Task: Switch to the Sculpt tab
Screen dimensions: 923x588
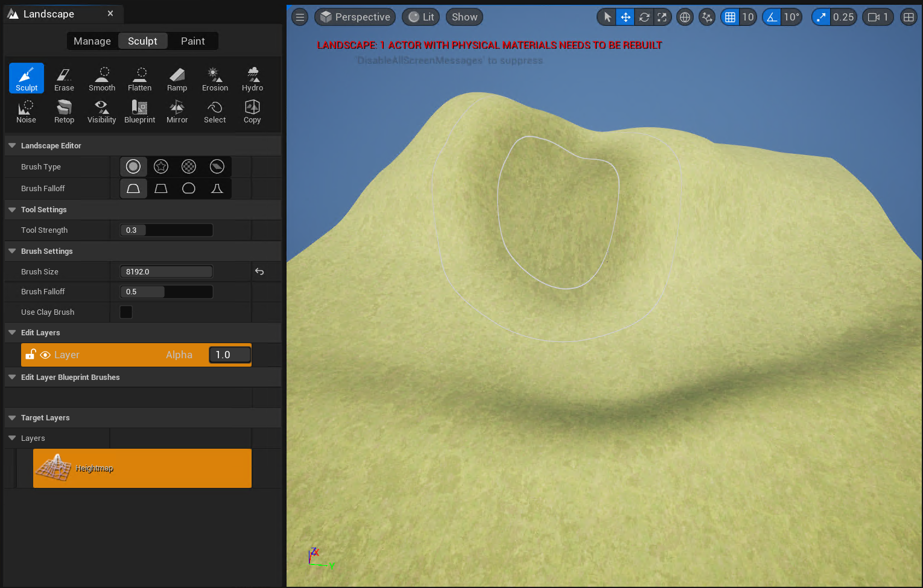Action: (x=142, y=41)
